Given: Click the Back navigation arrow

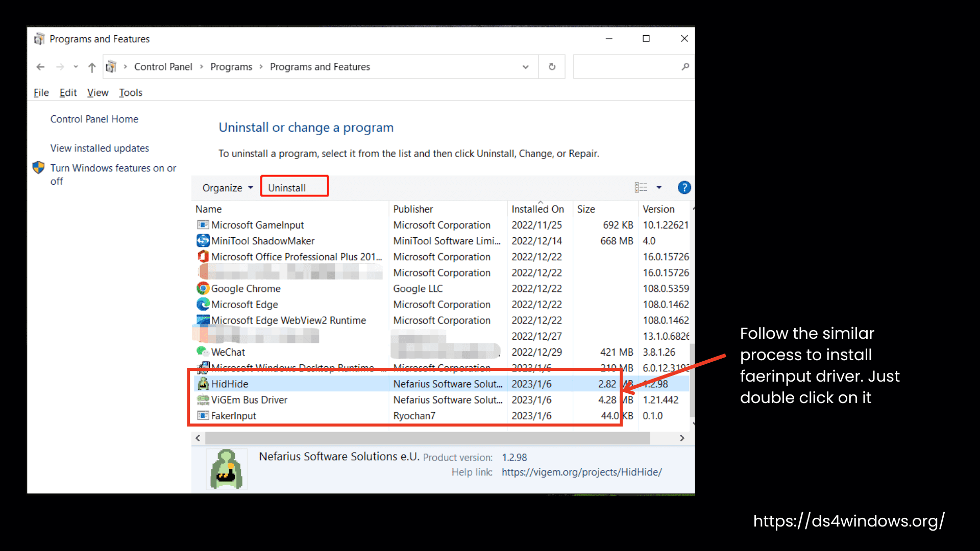Looking at the screenshot, I should click(x=40, y=67).
